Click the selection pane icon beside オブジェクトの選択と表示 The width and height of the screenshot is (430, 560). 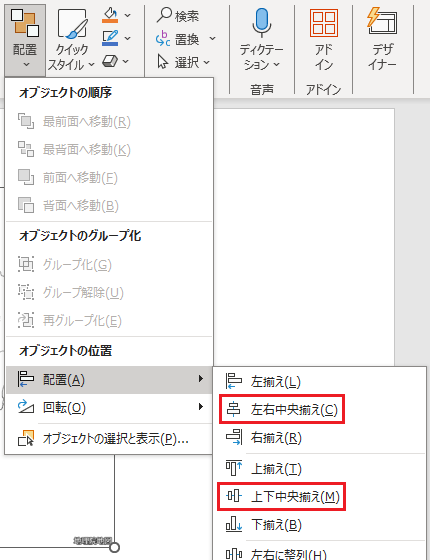point(26,438)
